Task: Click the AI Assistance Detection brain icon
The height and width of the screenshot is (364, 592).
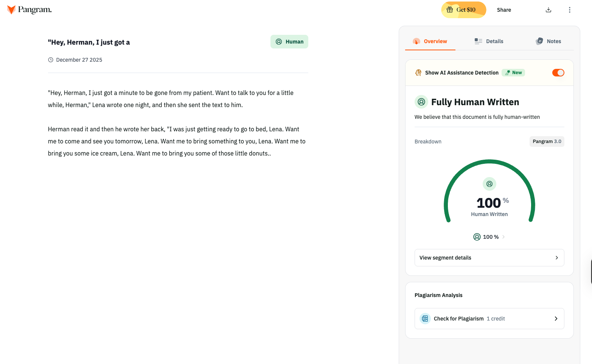Action: coord(418,73)
